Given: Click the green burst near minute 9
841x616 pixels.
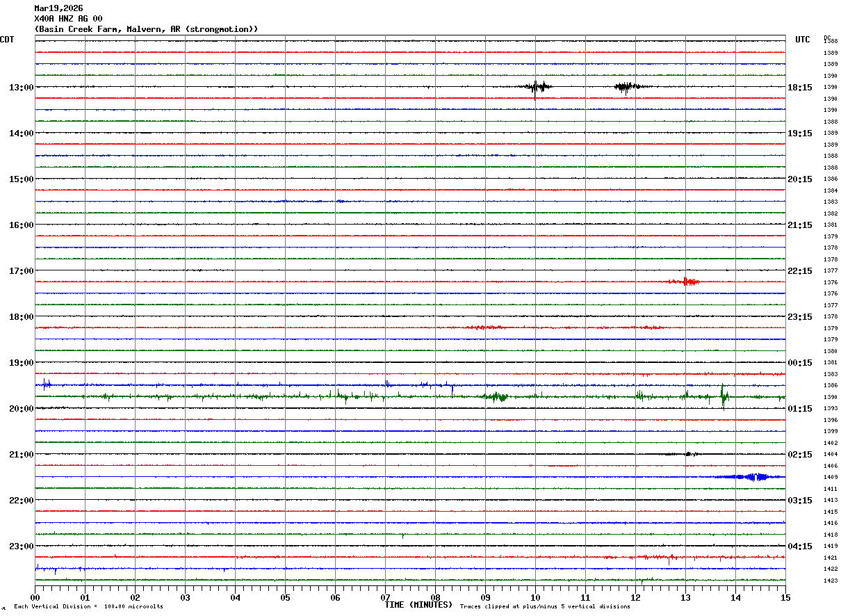Looking at the screenshot, I should pyautogui.click(x=496, y=397).
